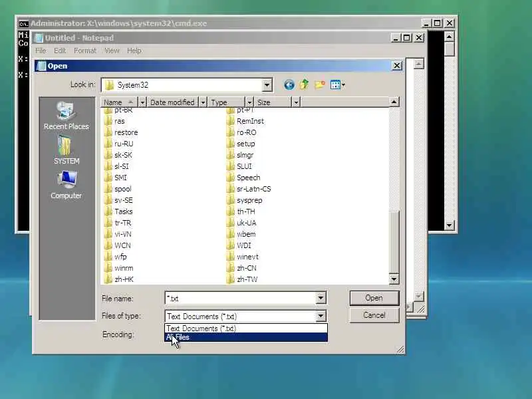Select the sv-SE folder name
This screenshot has height=399, width=532.
[x=124, y=201]
